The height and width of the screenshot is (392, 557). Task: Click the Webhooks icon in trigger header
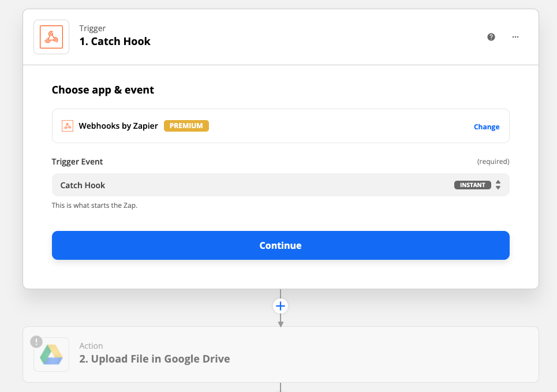(x=51, y=37)
